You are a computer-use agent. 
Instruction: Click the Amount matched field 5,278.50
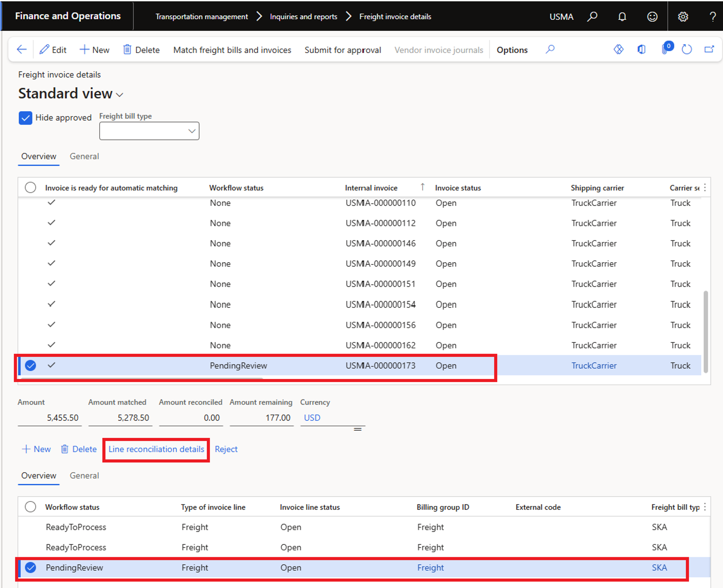click(120, 418)
